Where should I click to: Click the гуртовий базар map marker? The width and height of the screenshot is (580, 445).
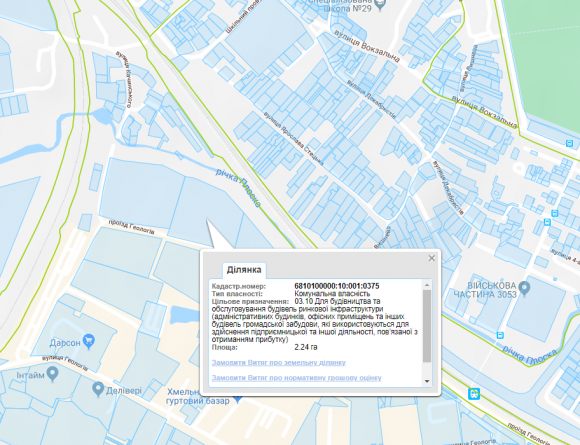click(238, 400)
